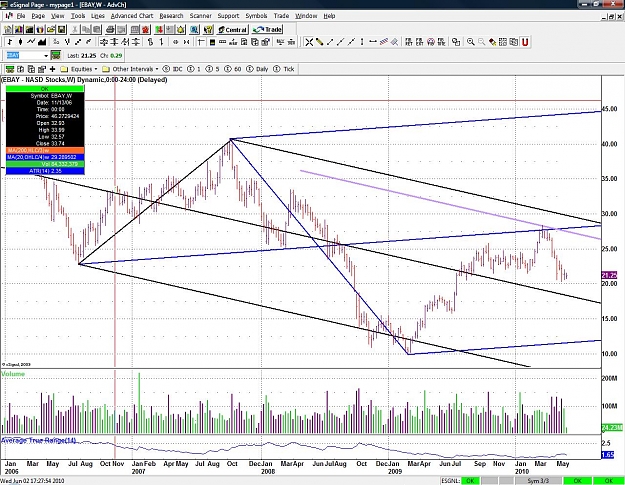
Task: Click the question-mark help icon
Action: click(208, 29)
